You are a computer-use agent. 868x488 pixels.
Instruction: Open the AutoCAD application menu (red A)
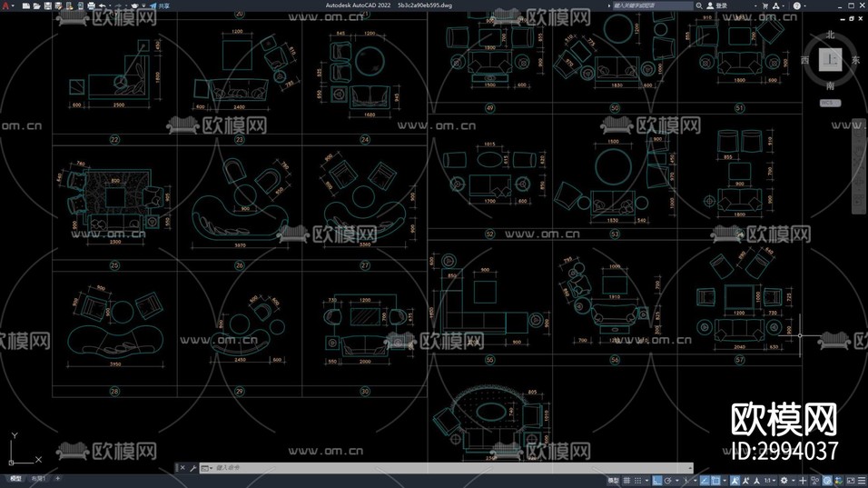(5, 5)
